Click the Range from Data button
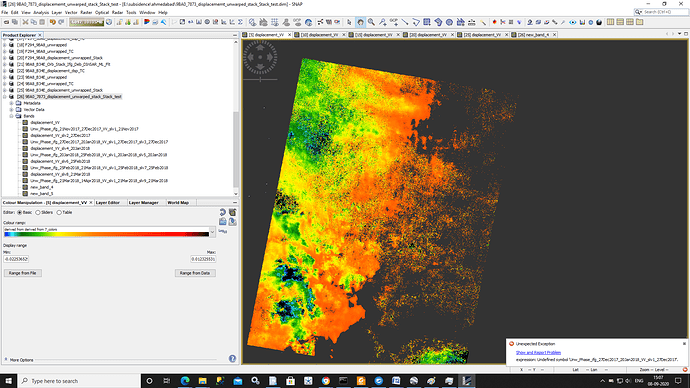 click(195, 273)
